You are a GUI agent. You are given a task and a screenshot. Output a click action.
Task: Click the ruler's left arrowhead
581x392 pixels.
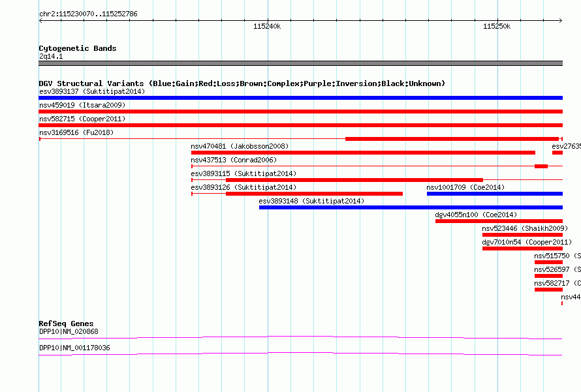pos(40,20)
